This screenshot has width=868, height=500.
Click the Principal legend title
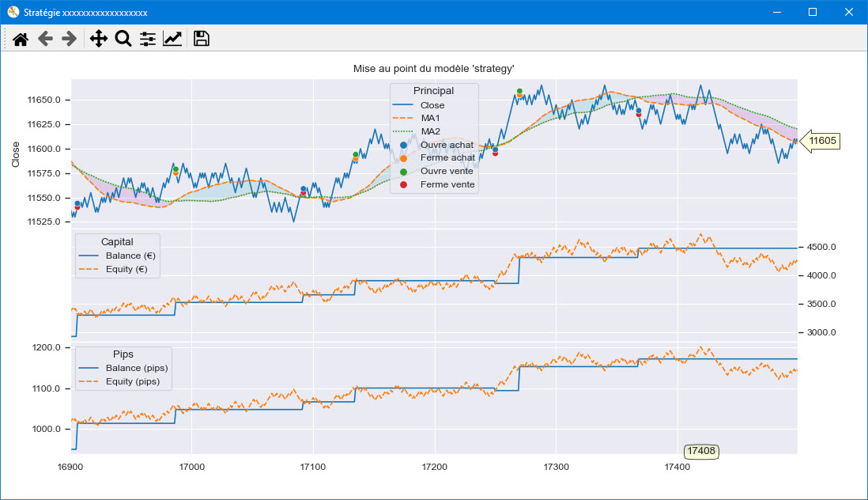[x=433, y=91]
